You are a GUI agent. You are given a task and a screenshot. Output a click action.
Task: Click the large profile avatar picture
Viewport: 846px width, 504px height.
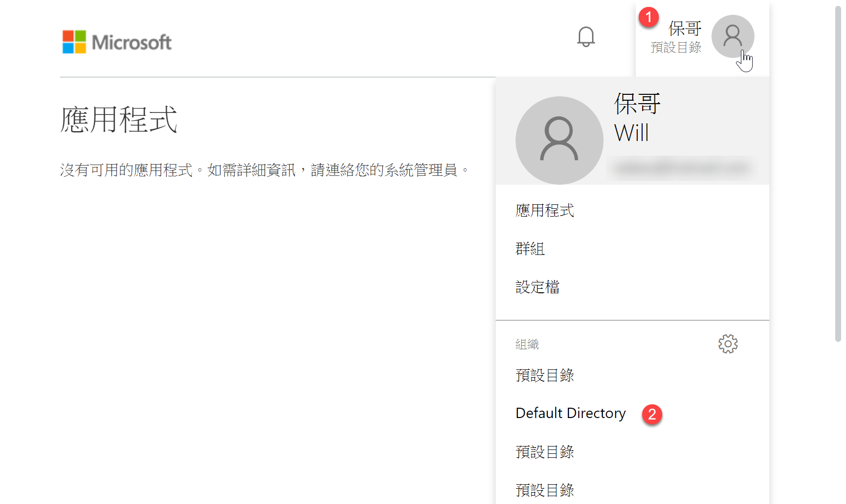click(x=559, y=140)
